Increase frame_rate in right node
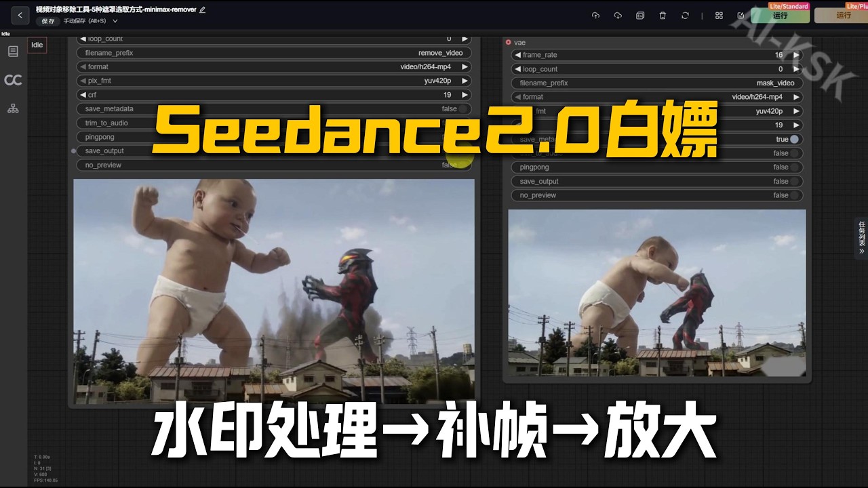The image size is (868, 488). click(x=795, y=55)
